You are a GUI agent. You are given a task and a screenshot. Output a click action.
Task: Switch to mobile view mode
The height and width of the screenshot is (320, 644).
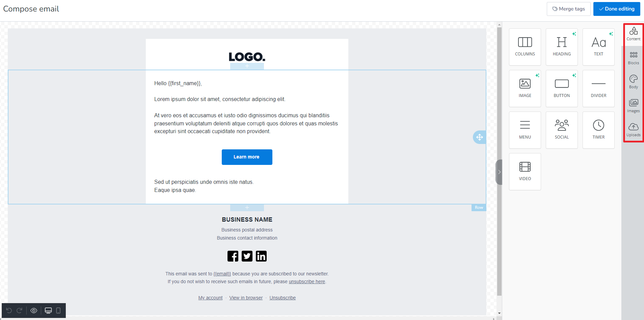tap(58, 311)
